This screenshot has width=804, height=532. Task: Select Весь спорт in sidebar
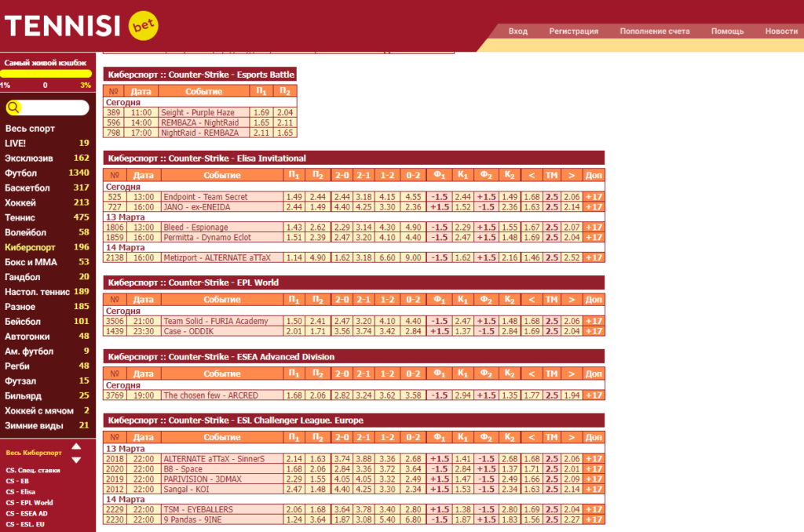pos(30,129)
